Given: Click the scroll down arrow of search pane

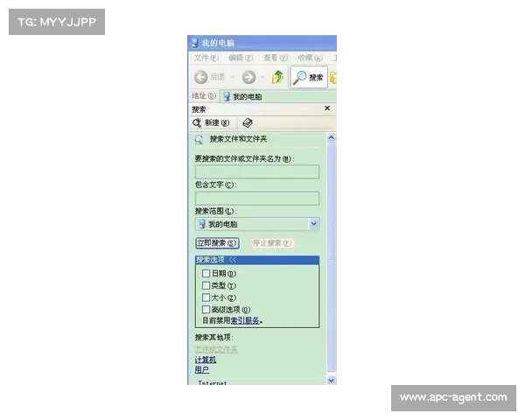Looking at the screenshot, I should coord(331,381).
